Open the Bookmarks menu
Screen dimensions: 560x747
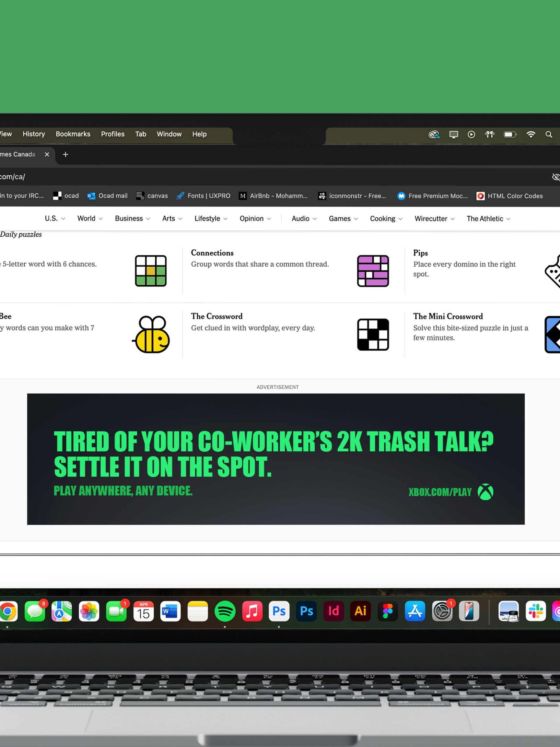[x=73, y=134]
